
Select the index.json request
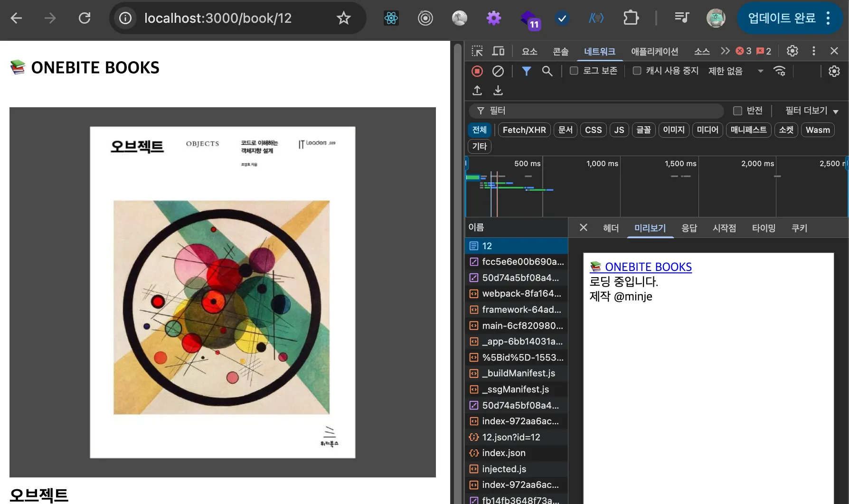[x=517, y=453]
